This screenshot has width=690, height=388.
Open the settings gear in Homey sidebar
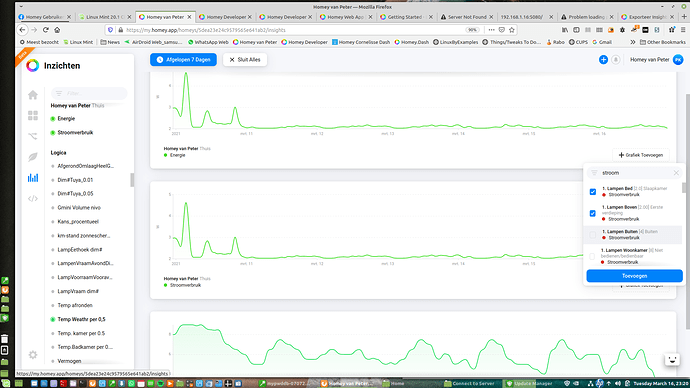(x=33, y=355)
